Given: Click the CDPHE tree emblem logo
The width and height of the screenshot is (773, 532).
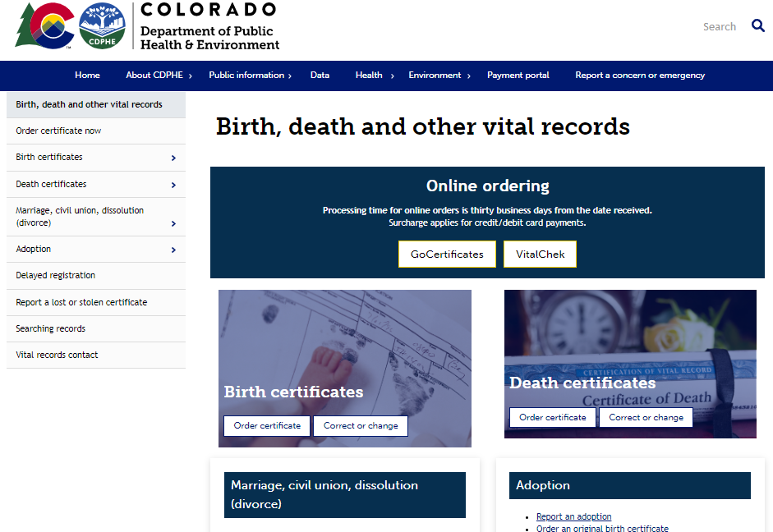Looking at the screenshot, I should (102, 27).
